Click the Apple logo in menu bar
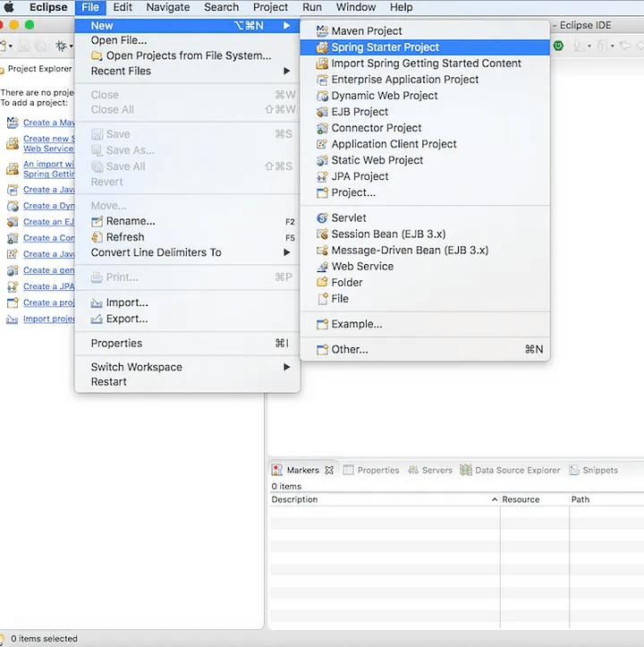 [11, 7]
